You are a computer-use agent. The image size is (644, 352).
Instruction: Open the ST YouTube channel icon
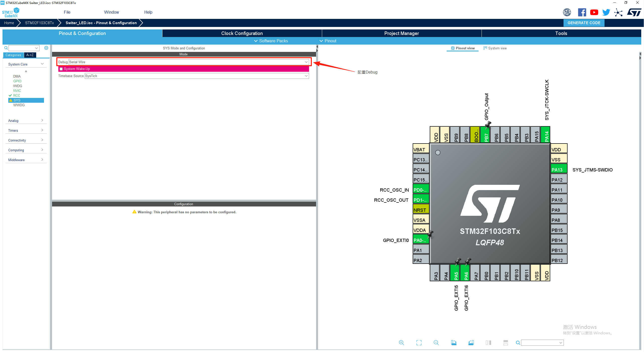594,12
